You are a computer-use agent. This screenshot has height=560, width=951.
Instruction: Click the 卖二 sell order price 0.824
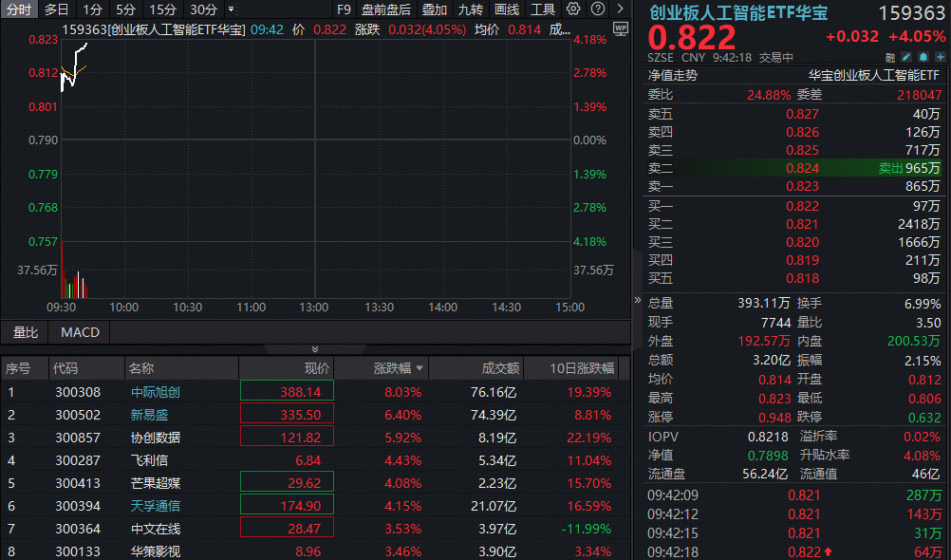tap(802, 167)
